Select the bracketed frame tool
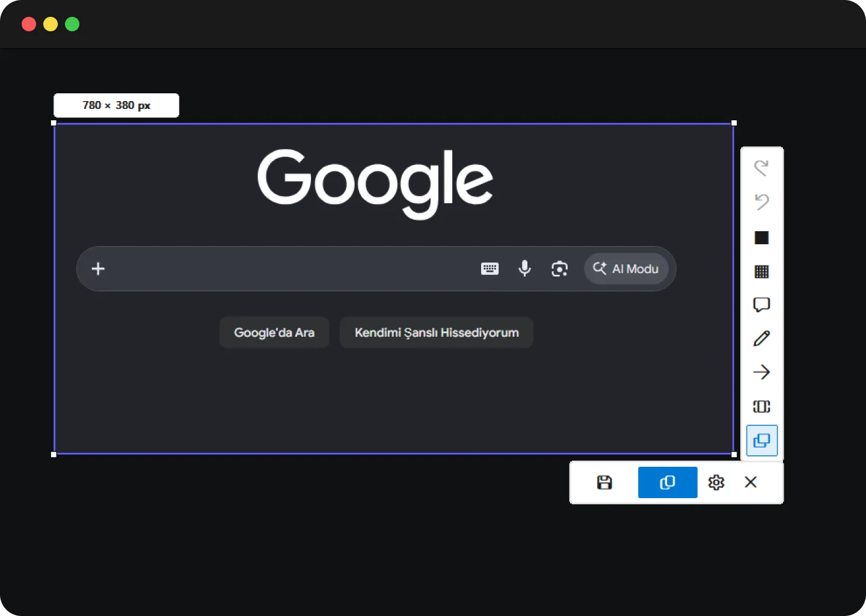 (x=761, y=407)
